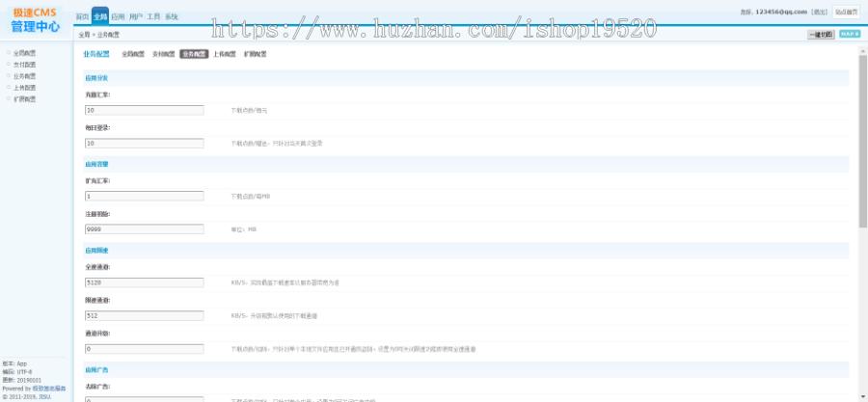Select the highlighted 业务配置 sub-tab
Viewport: 868px width, 402px height.
[x=194, y=54]
